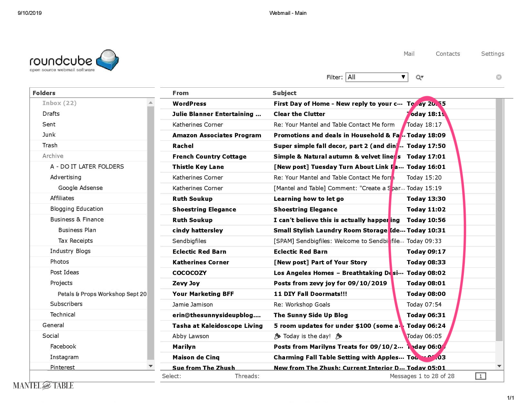
Task: Open Thistle Key Lane new post email
Action: click(328, 167)
